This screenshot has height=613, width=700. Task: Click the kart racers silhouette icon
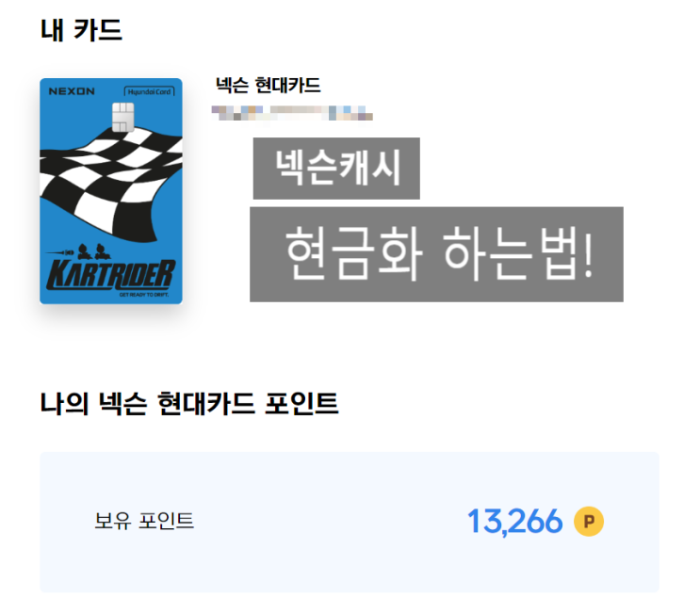click(94, 251)
